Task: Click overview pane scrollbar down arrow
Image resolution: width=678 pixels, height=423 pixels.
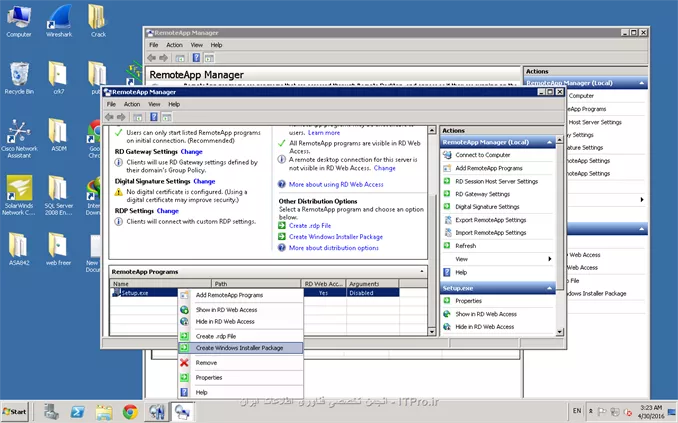Action: [x=432, y=331]
